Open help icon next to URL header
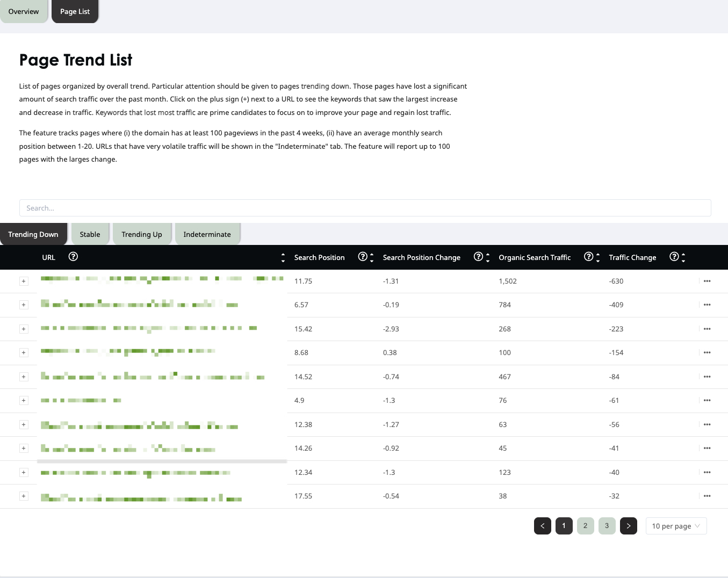The image size is (728, 578). 74,257
